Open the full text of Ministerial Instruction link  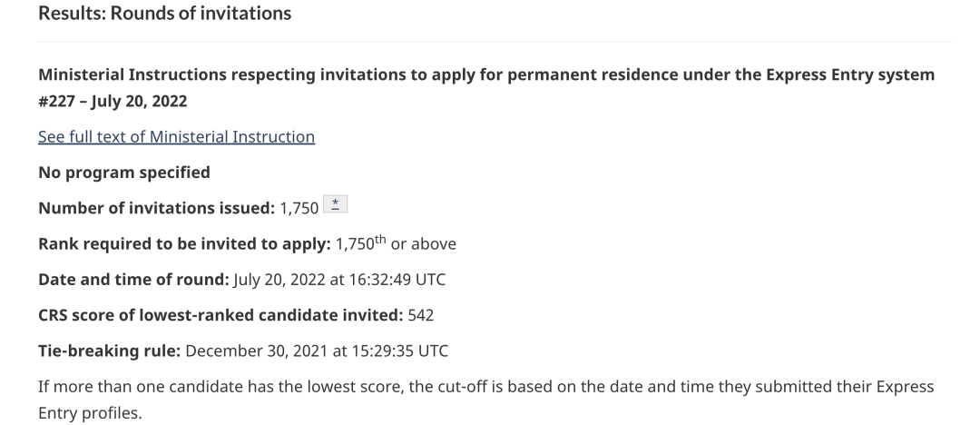point(176,136)
